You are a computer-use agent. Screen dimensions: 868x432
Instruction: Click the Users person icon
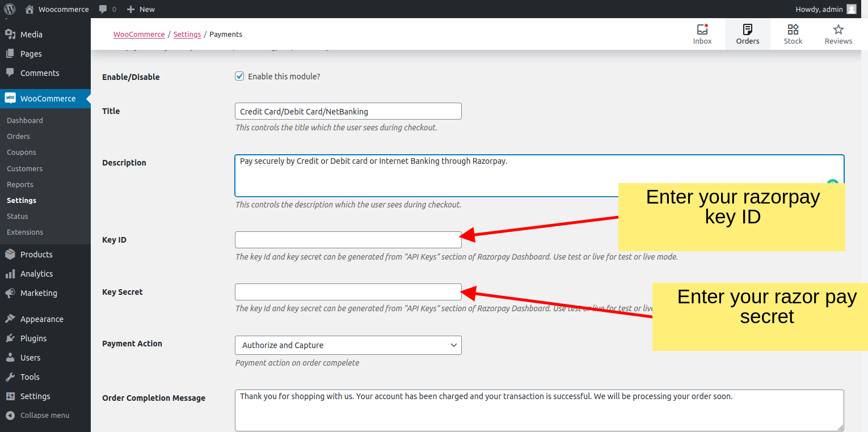tap(10, 358)
